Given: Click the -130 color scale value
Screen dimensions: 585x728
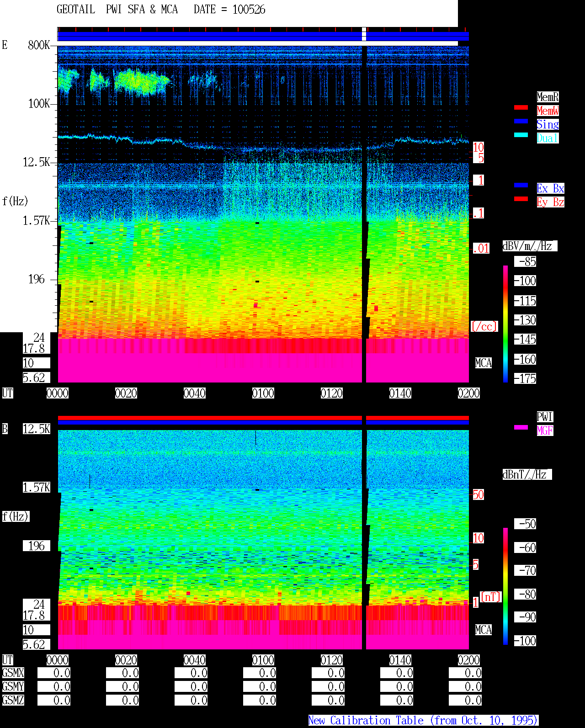Looking at the screenshot, I should pos(525,320).
